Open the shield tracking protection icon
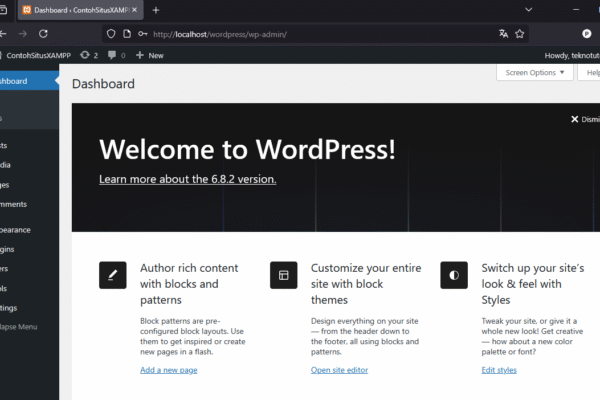This screenshot has height=400, width=600. pyautogui.click(x=111, y=34)
